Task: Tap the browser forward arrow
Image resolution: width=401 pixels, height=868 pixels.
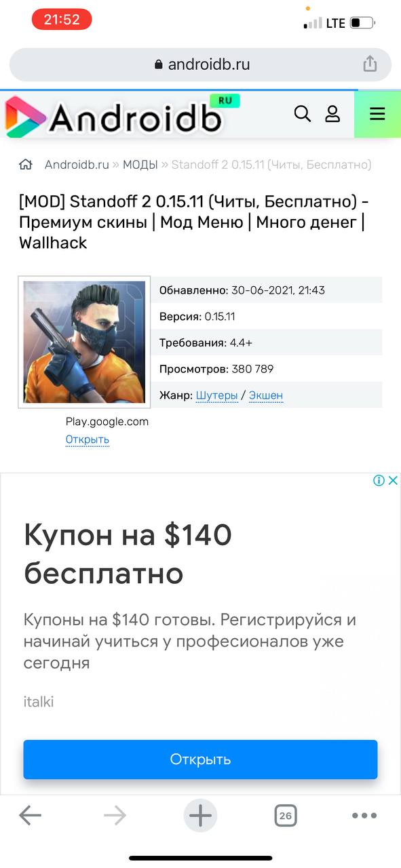Action: tap(115, 815)
